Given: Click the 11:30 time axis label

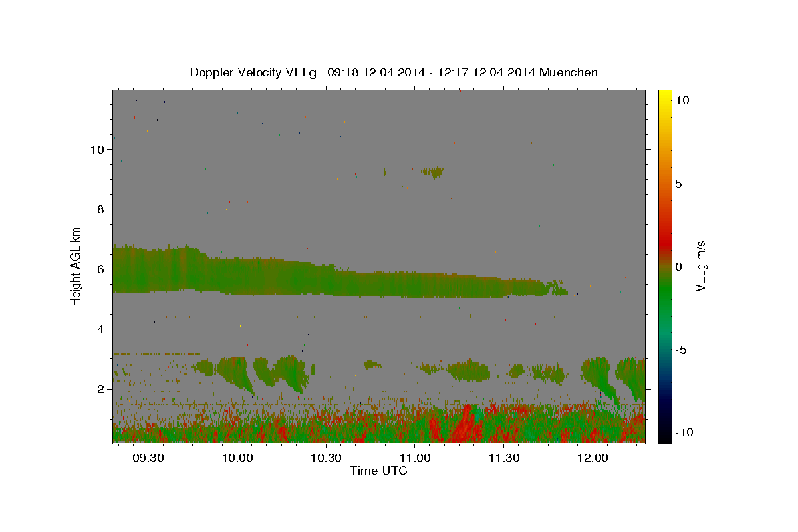Looking at the screenshot, I should [503, 458].
